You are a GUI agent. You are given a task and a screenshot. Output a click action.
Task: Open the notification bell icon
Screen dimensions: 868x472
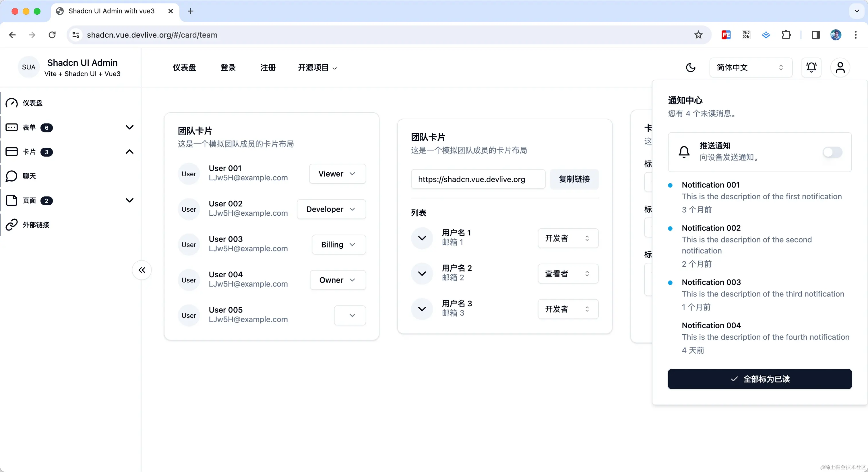pyautogui.click(x=811, y=67)
